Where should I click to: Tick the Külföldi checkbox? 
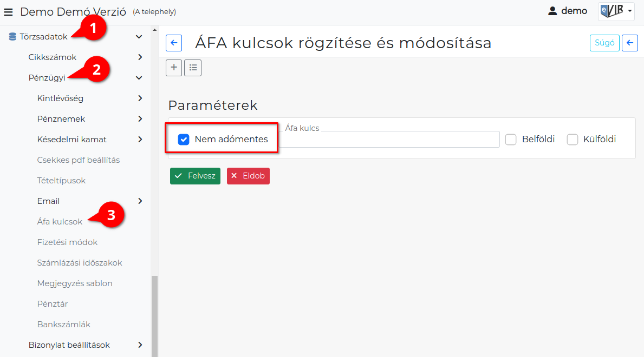pos(573,140)
